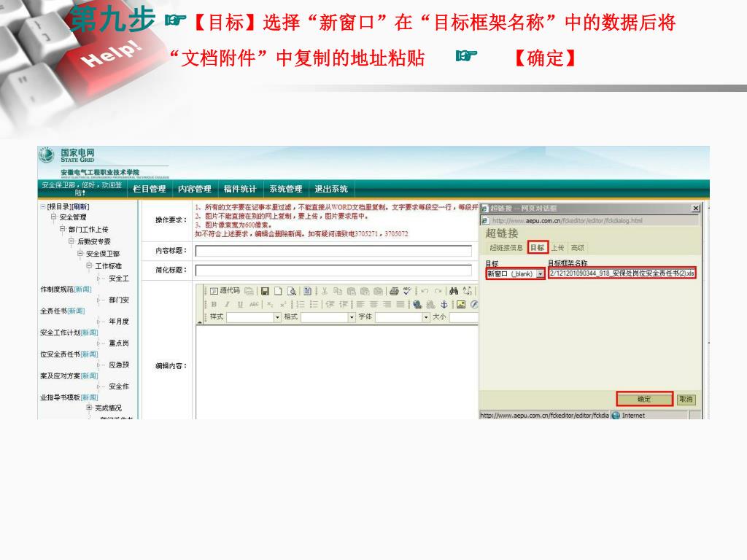Click the 大小 (Size) dropdown field
The image size is (747, 560).
tap(463, 317)
